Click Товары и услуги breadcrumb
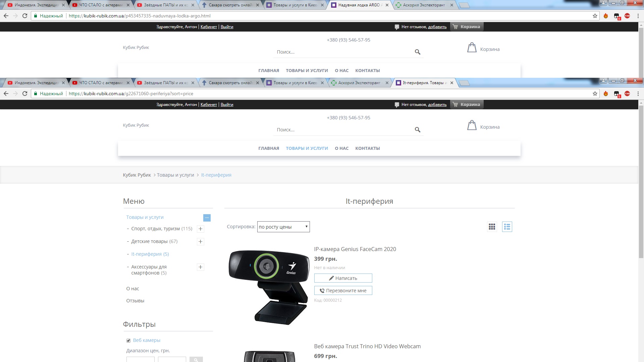This screenshot has height=362, width=644. [x=175, y=175]
